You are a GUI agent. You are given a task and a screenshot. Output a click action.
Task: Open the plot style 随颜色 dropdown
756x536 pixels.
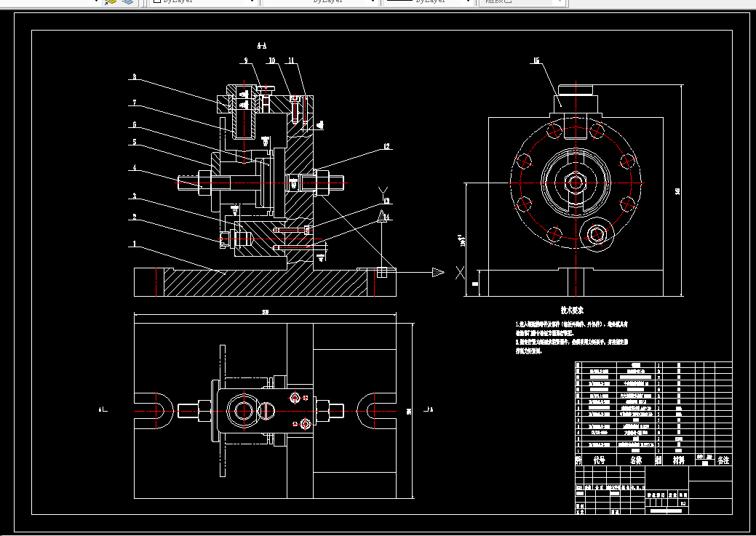click(521, 2)
